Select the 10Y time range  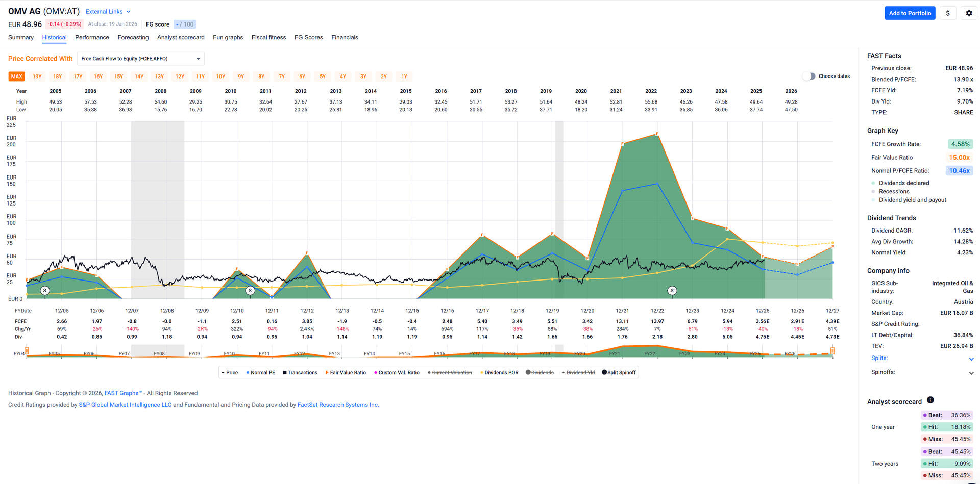220,77
